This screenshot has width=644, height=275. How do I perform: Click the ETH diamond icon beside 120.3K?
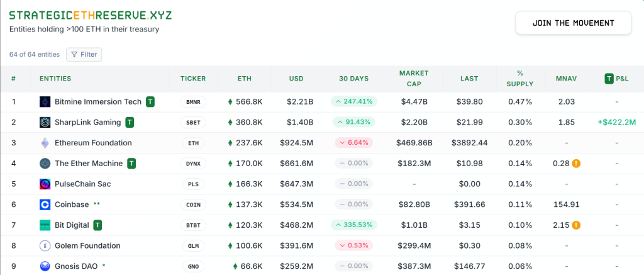[230, 225]
